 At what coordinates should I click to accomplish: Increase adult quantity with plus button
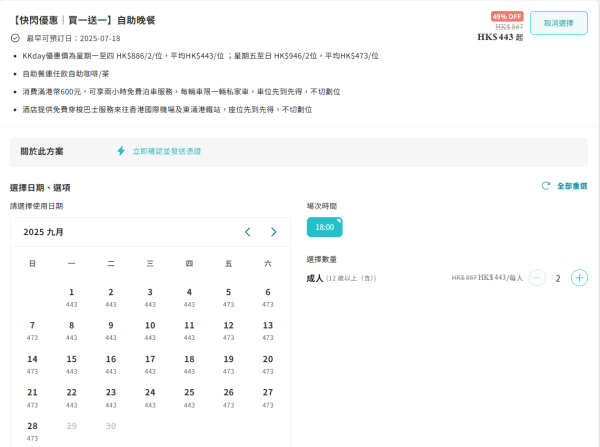click(x=579, y=278)
